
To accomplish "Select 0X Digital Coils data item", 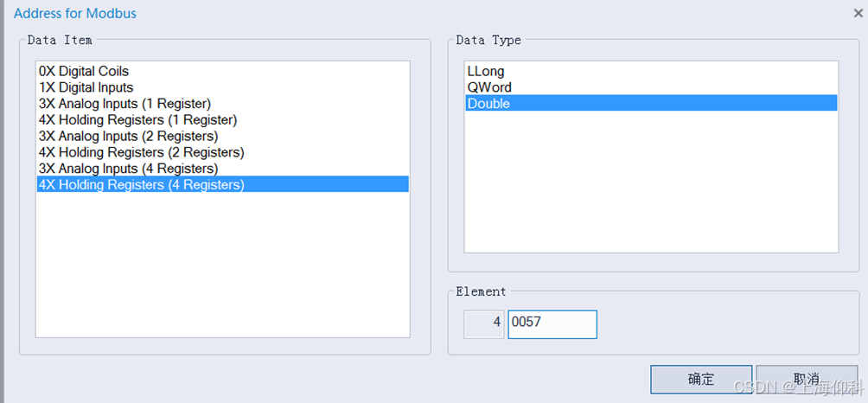I will (x=222, y=72).
